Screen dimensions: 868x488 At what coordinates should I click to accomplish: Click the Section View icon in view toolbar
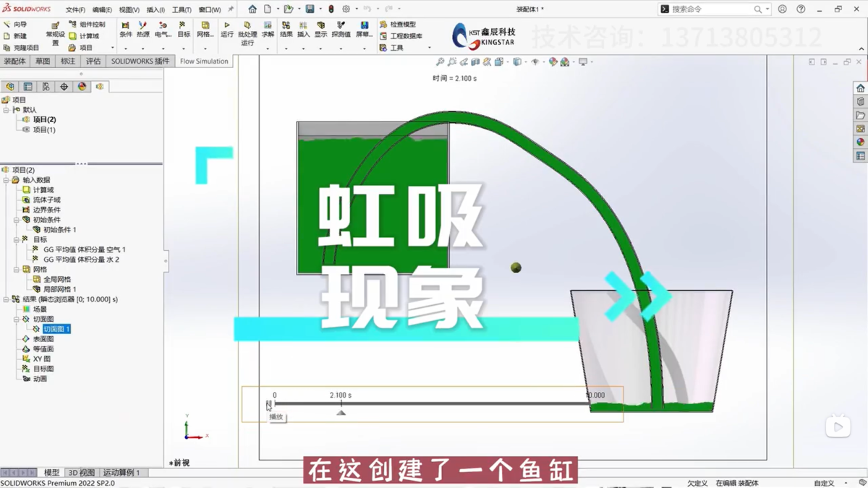tap(475, 62)
